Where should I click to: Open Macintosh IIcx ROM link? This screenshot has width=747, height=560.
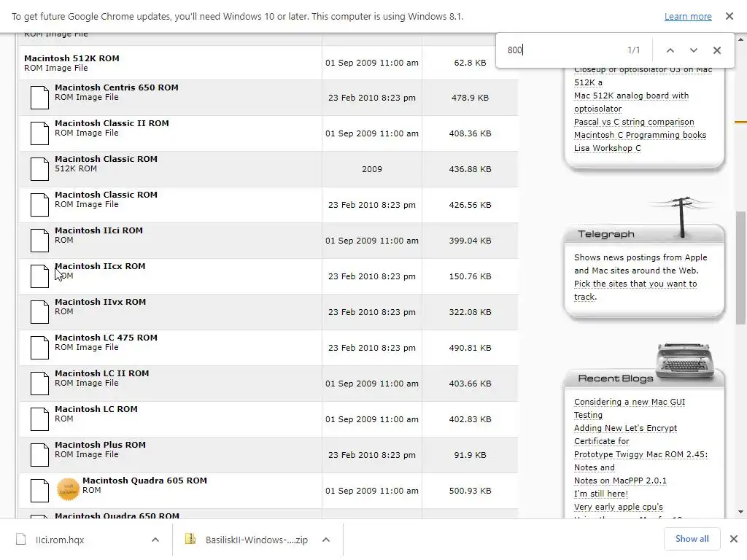[x=100, y=265]
